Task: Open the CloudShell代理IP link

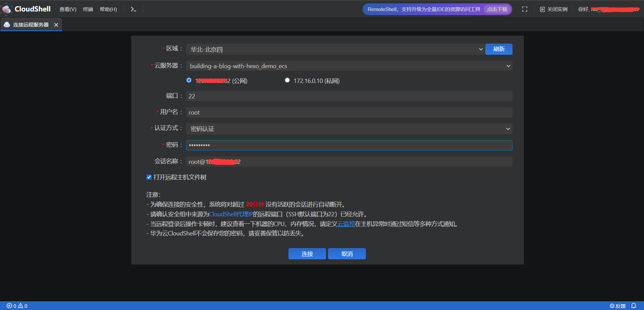Action: (x=231, y=214)
